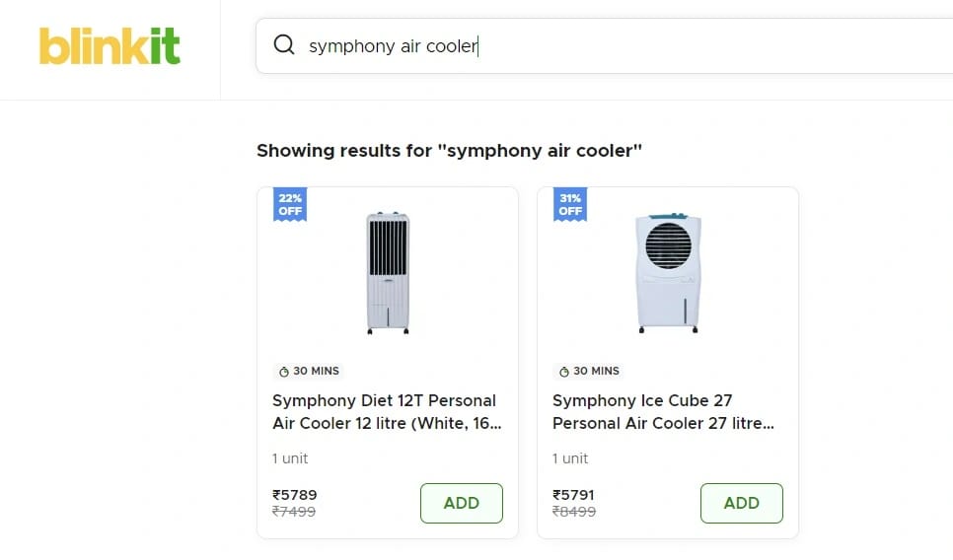953x560 pixels.
Task: Click the blinkit logo
Action: coord(110,46)
